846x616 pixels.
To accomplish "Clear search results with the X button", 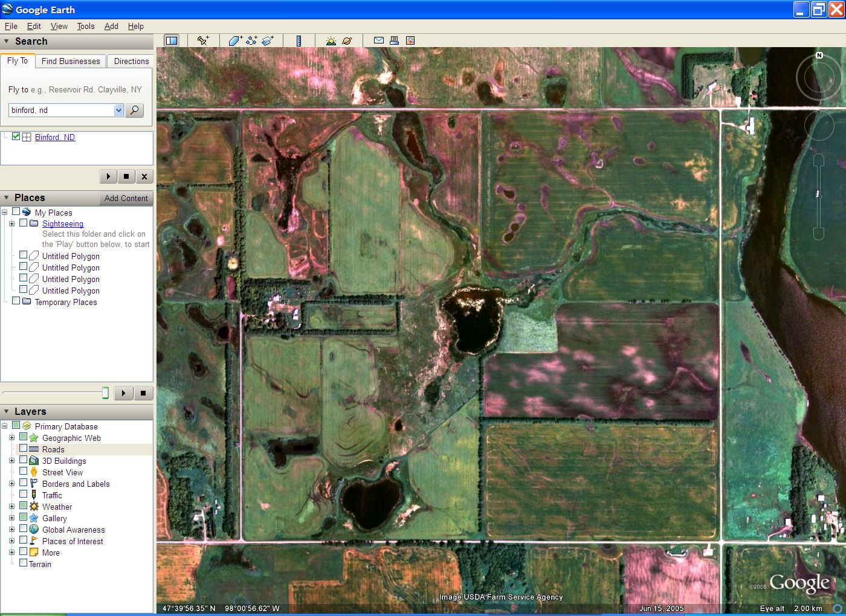I will point(144,176).
